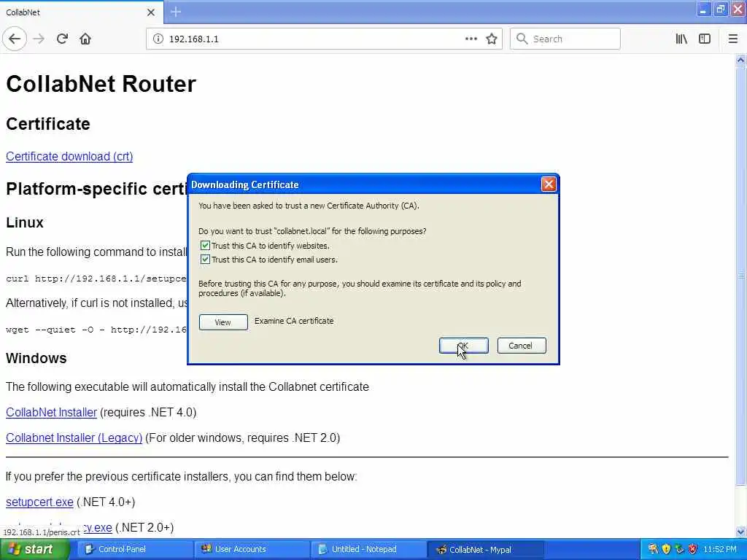The width and height of the screenshot is (747, 560).
Task: Click the 11:52 PM taskbar clock
Action: pyautogui.click(x=720, y=550)
